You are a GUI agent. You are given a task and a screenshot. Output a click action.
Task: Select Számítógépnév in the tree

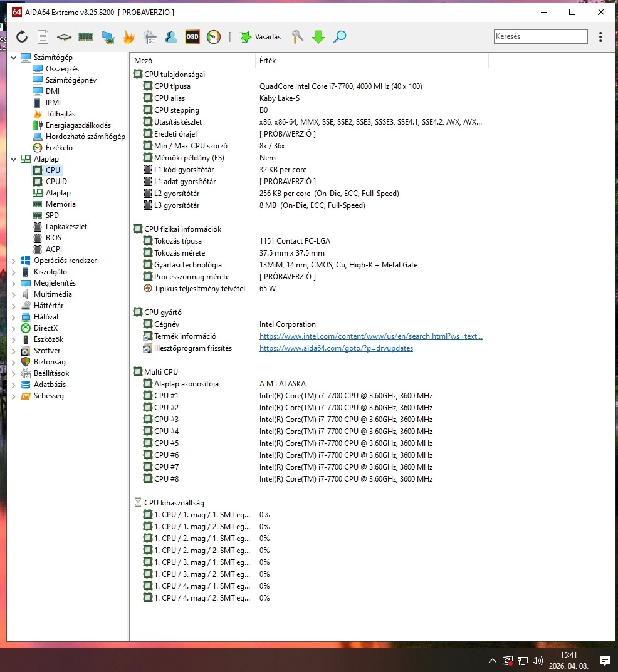(x=71, y=80)
